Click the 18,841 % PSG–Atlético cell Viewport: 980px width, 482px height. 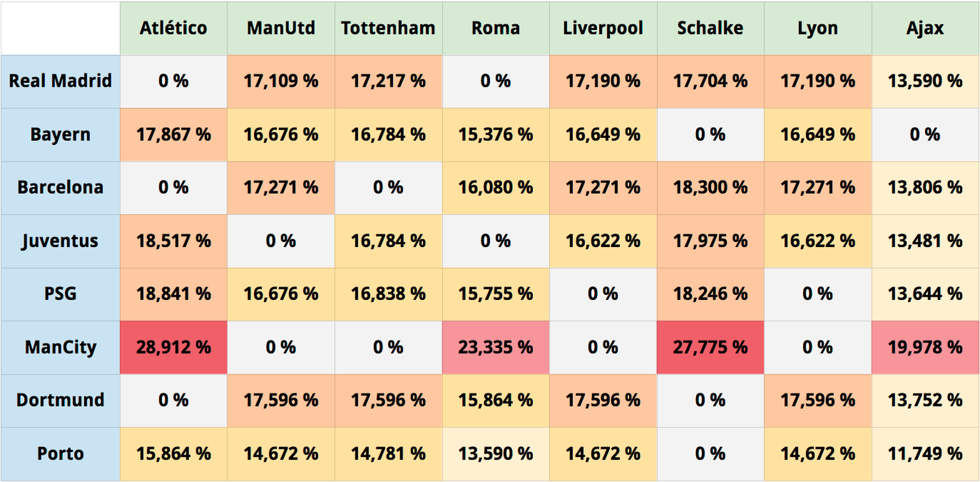pos(173,294)
